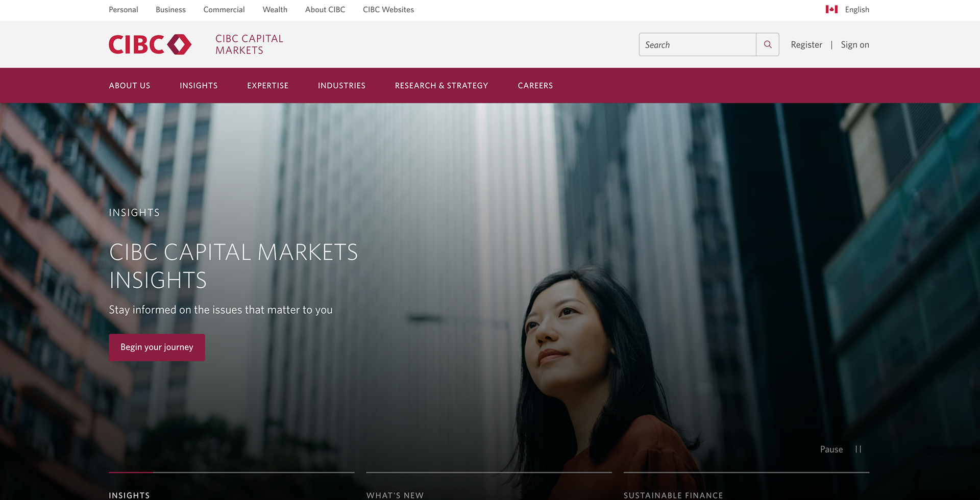
Task: Pause the hero carousel
Action: (841, 449)
